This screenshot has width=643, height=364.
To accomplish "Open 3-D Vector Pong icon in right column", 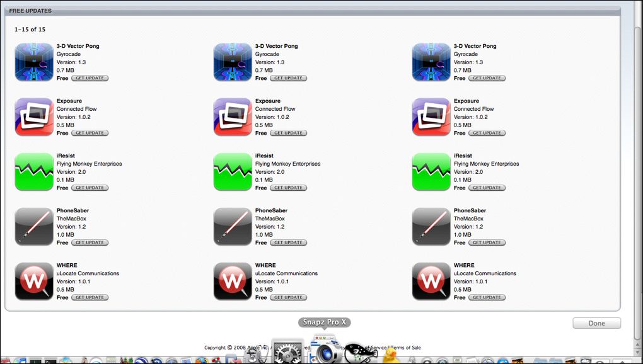I will click(431, 62).
